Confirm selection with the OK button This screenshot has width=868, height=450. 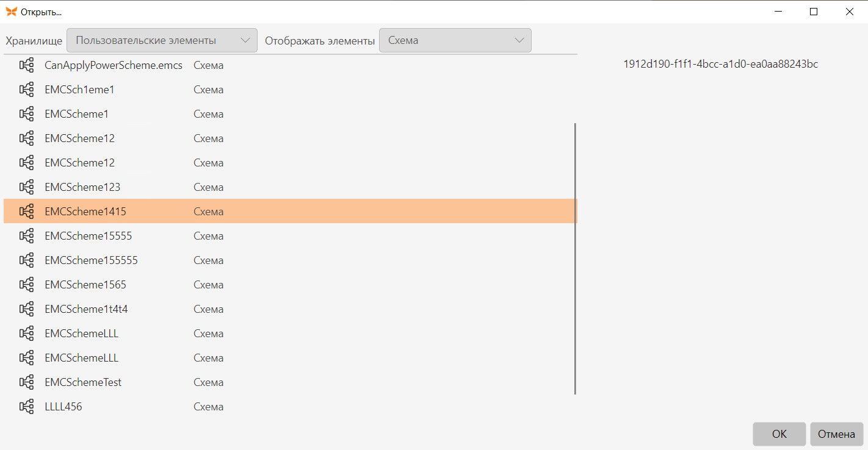779,434
